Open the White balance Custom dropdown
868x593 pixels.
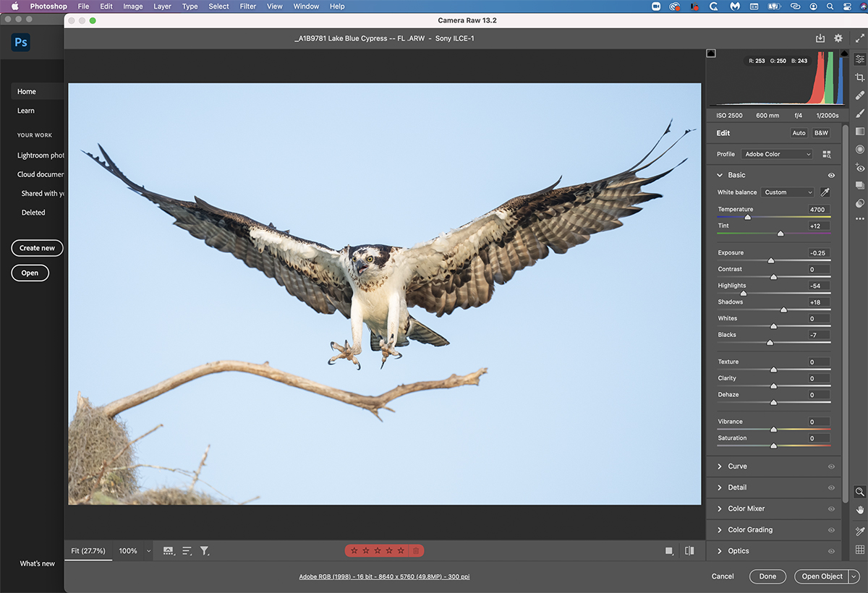click(x=788, y=192)
